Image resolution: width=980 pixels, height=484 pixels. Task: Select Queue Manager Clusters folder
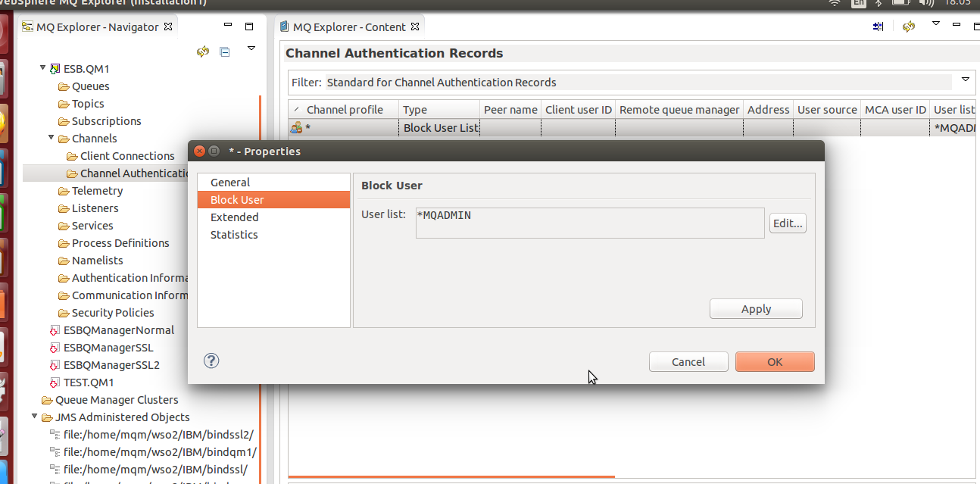click(x=117, y=400)
